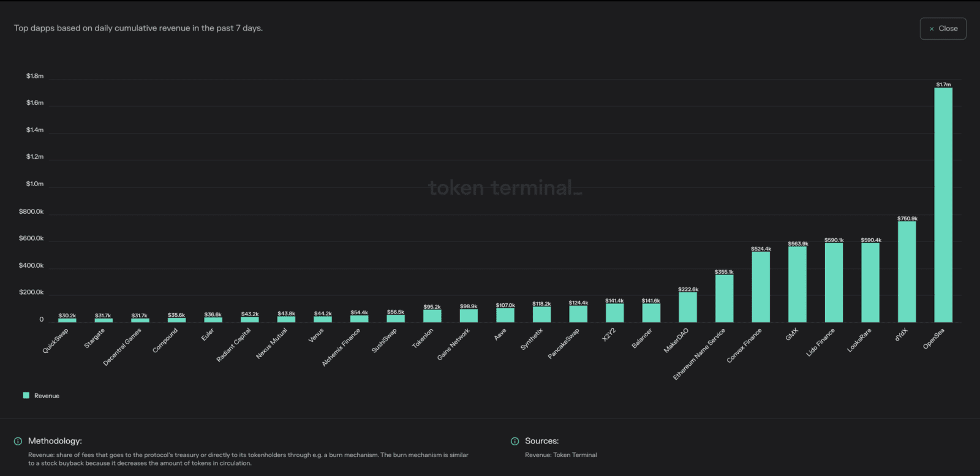
Task: Click the Lido Finance bar
Action: (834, 282)
